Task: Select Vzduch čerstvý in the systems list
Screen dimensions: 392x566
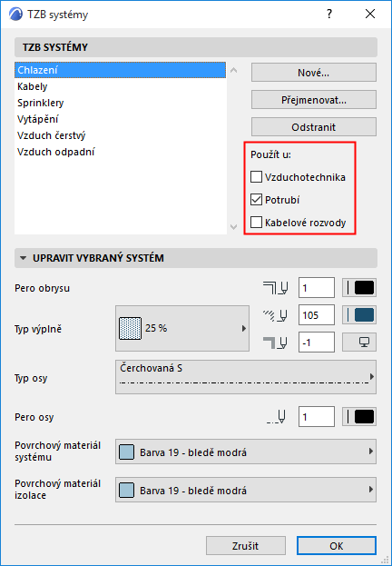Action: coord(120,135)
